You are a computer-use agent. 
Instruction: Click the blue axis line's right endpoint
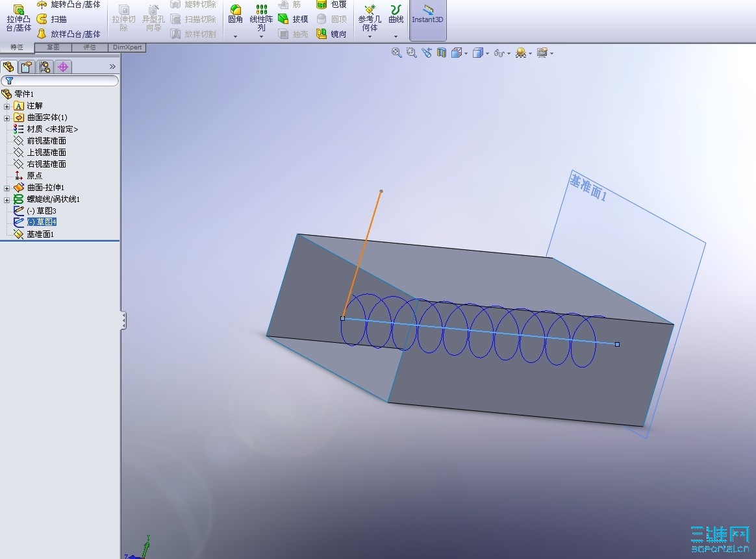click(617, 344)
